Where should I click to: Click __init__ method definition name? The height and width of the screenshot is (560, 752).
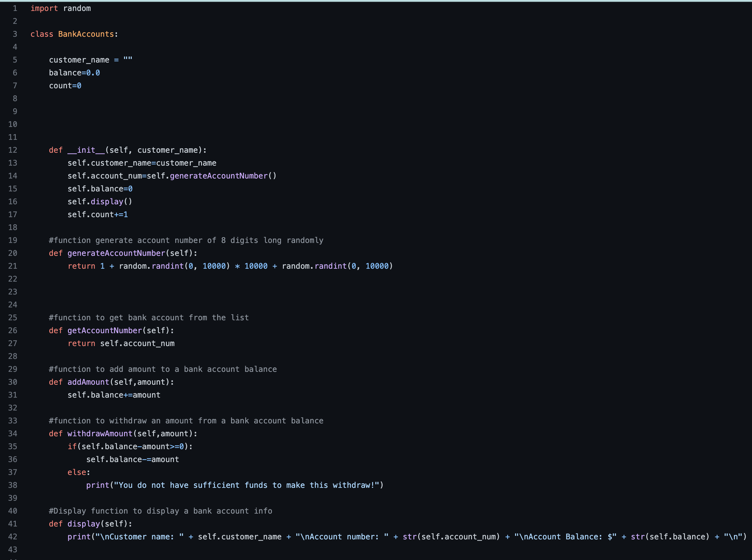86,150
